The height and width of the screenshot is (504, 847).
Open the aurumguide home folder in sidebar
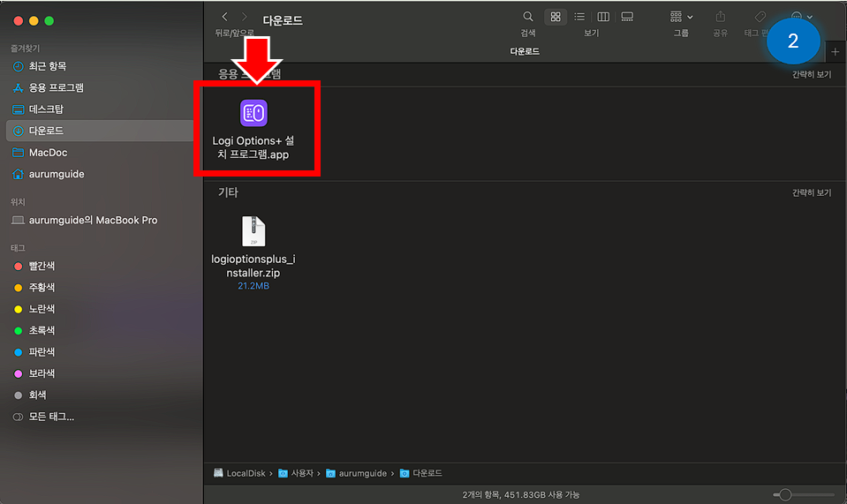coord(57,174)
